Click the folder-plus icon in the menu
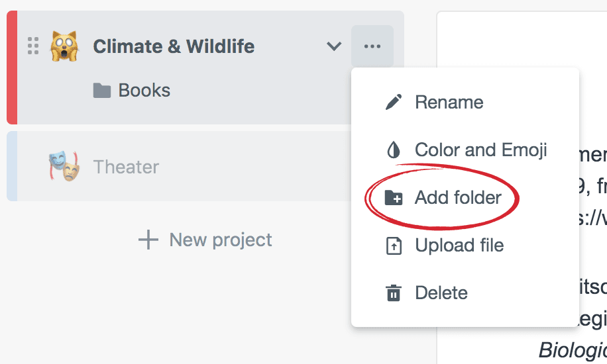 pos(394,198)
